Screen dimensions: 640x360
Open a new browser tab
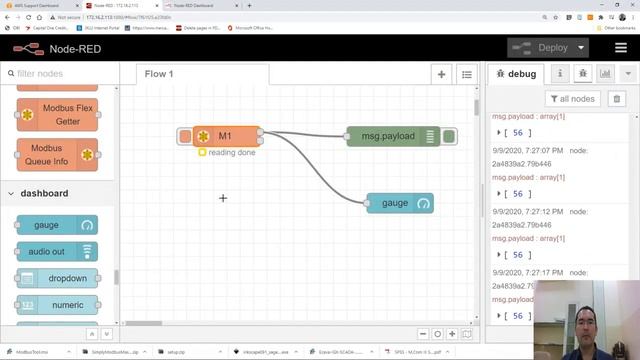coord(249,6)
